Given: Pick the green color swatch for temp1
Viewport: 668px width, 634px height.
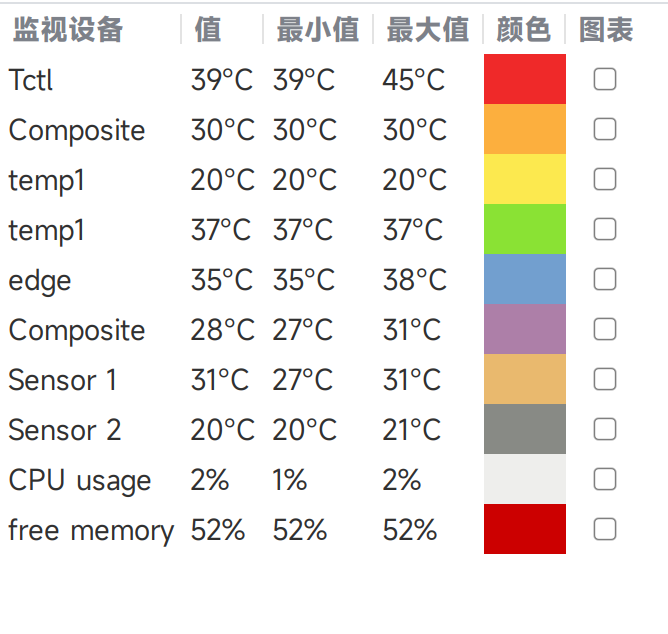Looking at the screenshot, I should [524, 229].
